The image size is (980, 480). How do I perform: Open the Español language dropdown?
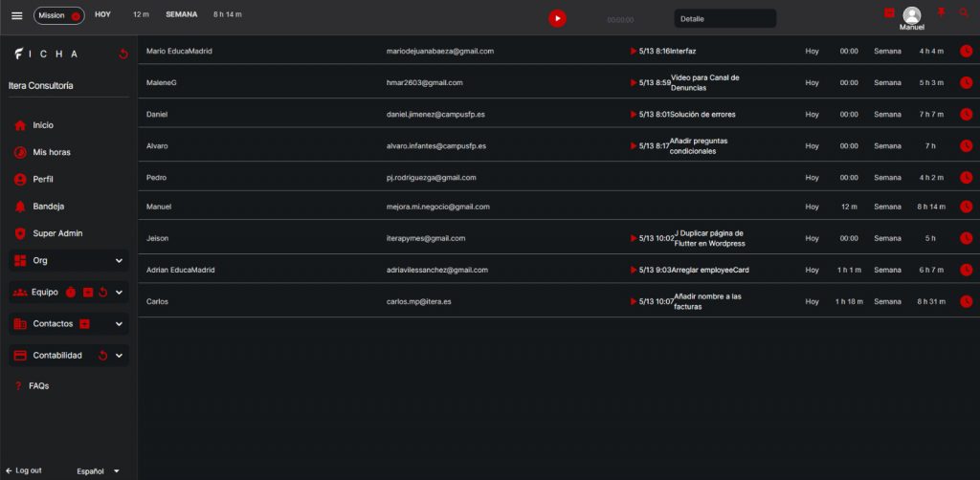point(98,470)
